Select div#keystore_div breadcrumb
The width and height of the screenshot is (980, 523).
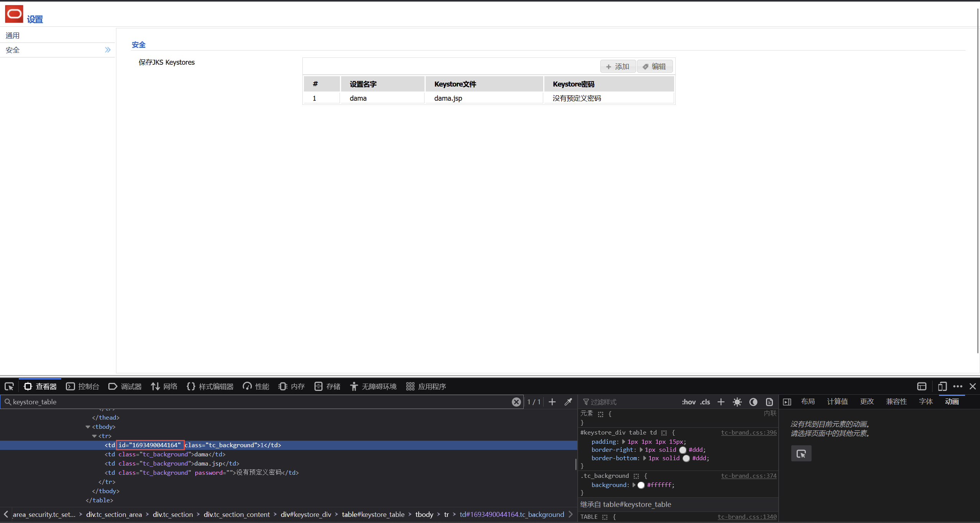click(x=306, y=515)
